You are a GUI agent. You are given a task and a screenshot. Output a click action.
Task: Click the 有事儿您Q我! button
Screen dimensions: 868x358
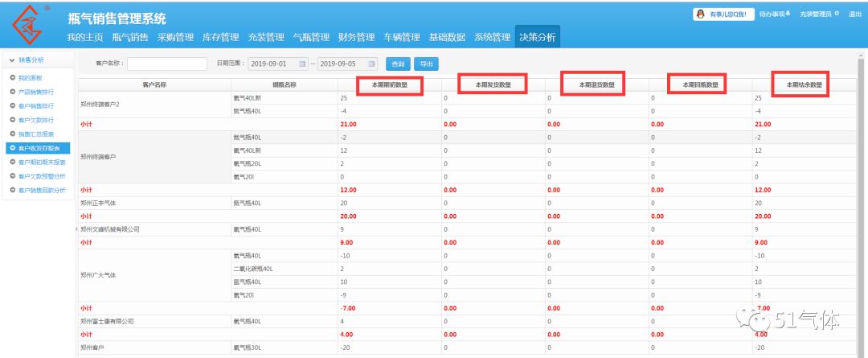coord(724,14)
